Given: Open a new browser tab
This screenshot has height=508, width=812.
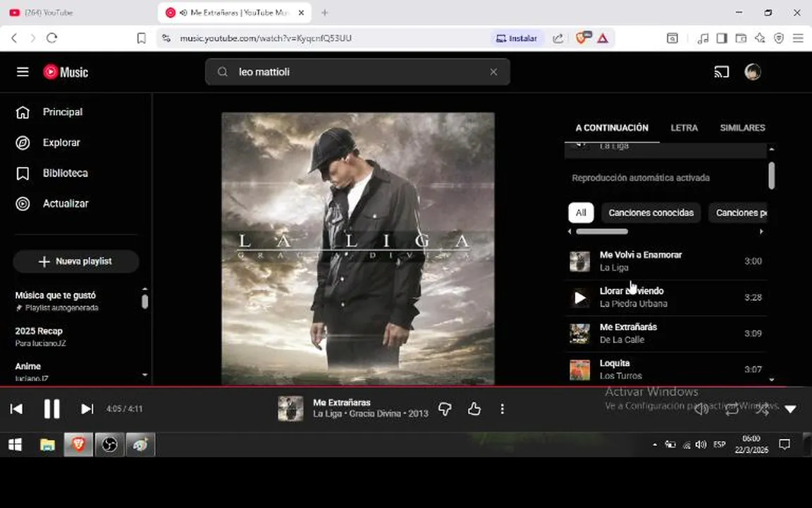Looking at the screenshot, I should (325, 13).
